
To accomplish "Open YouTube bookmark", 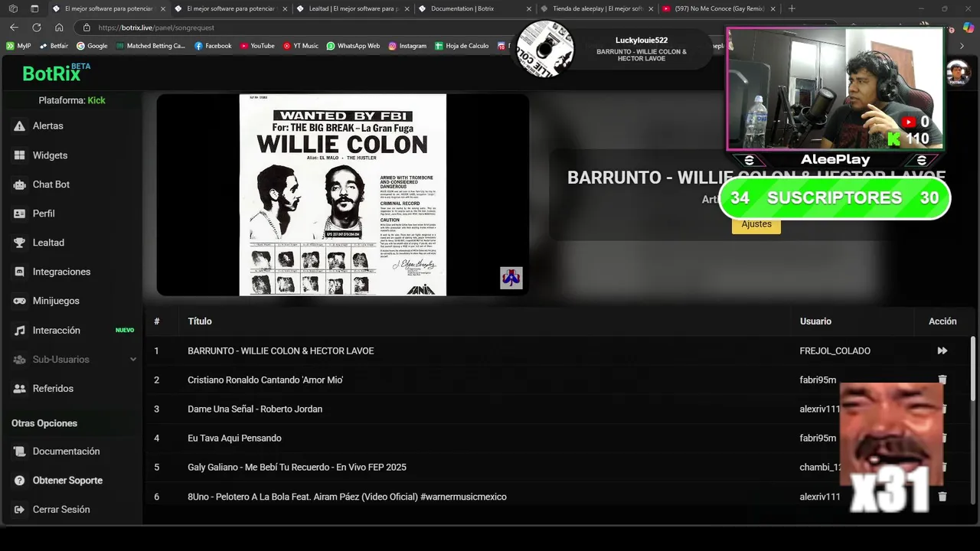I will click(x=257, y=46).
